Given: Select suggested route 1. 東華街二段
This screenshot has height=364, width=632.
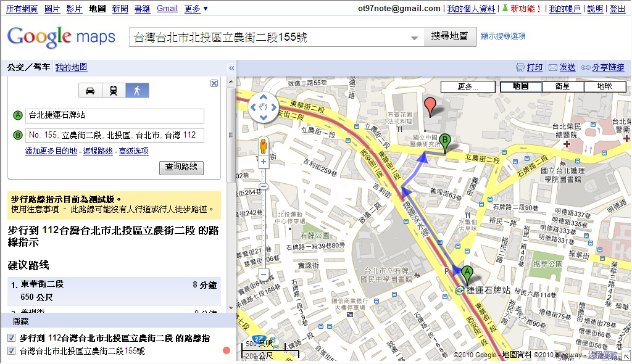Looking at the screenshot, I should [114, 291].
